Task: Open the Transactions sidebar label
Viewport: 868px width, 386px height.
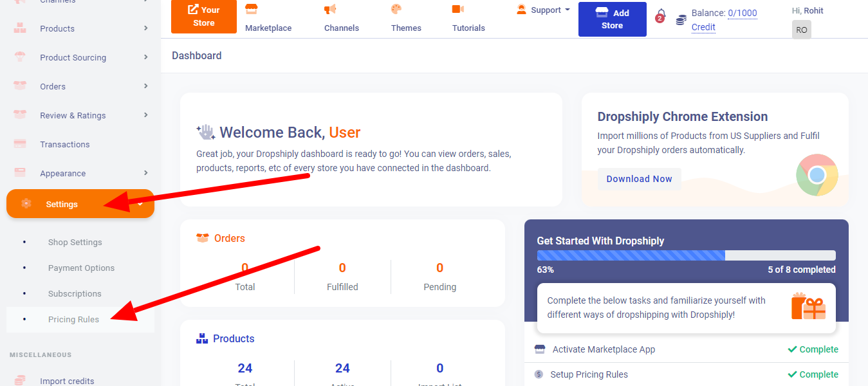Action: coord(65,144)
